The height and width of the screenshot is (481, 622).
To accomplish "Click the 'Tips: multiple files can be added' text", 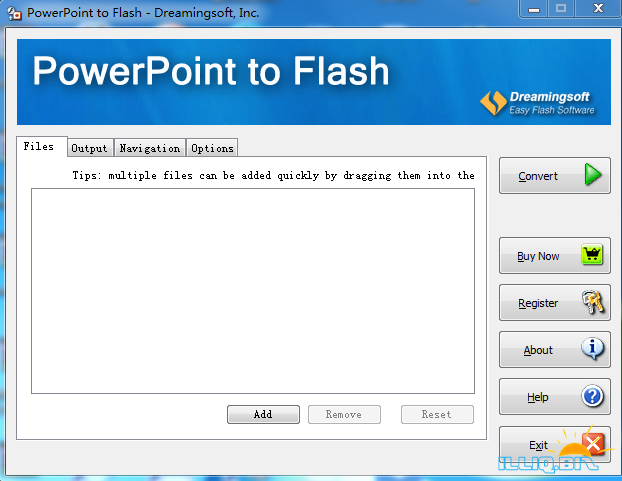I will (x=273, y=175).
